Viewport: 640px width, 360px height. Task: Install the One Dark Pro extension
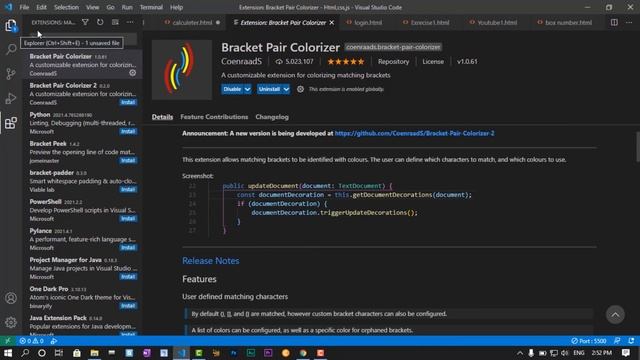click(x=128, y=306)
